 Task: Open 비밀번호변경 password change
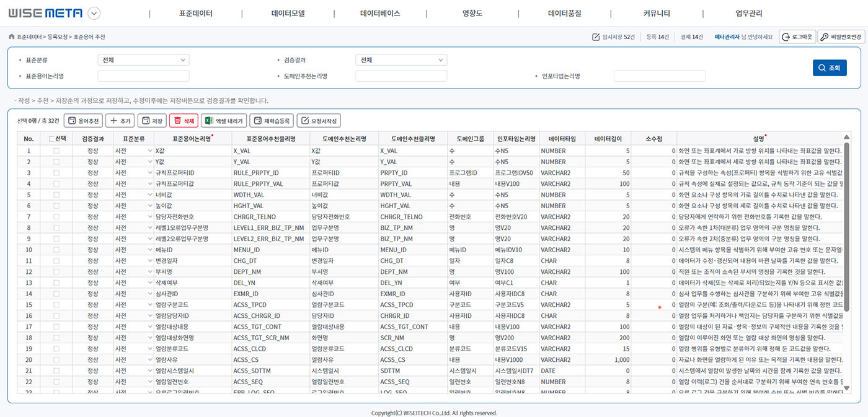[841, 37]
